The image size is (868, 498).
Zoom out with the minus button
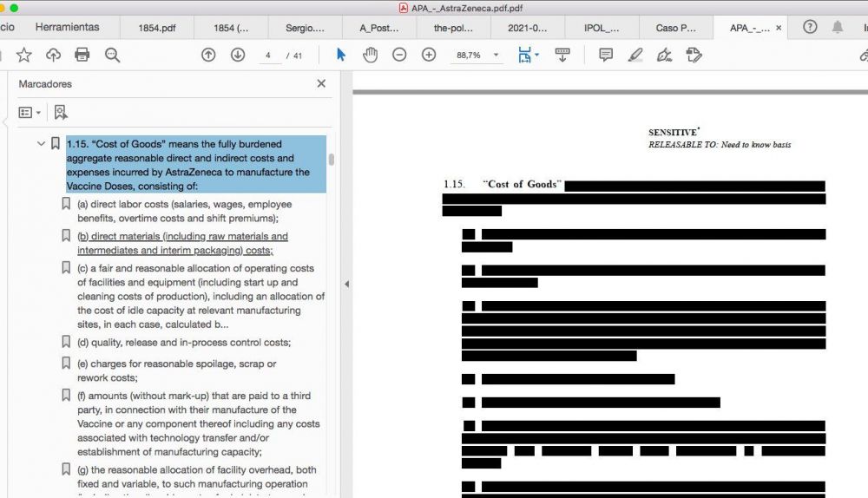(399, 55)
